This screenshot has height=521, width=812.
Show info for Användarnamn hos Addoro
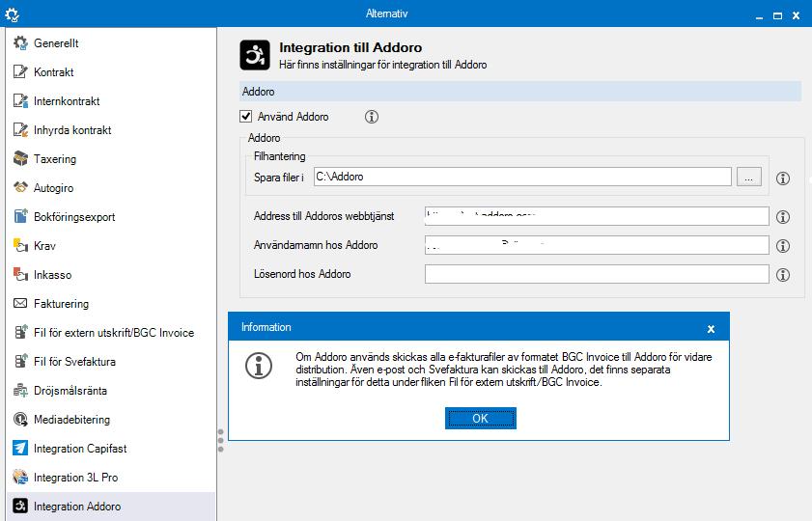click(783, 246)
